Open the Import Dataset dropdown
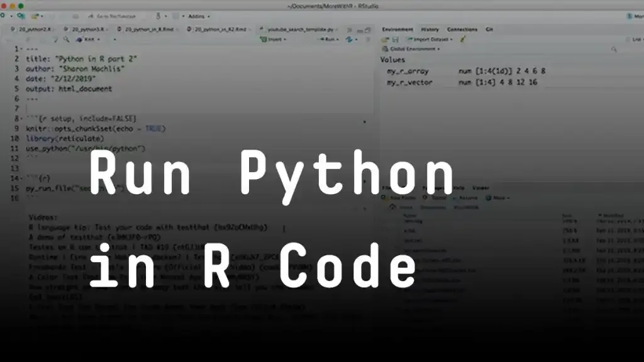Image resolution: width=644 pixels, height=362 pixels. pyautogui.click(x=430, y=40)
